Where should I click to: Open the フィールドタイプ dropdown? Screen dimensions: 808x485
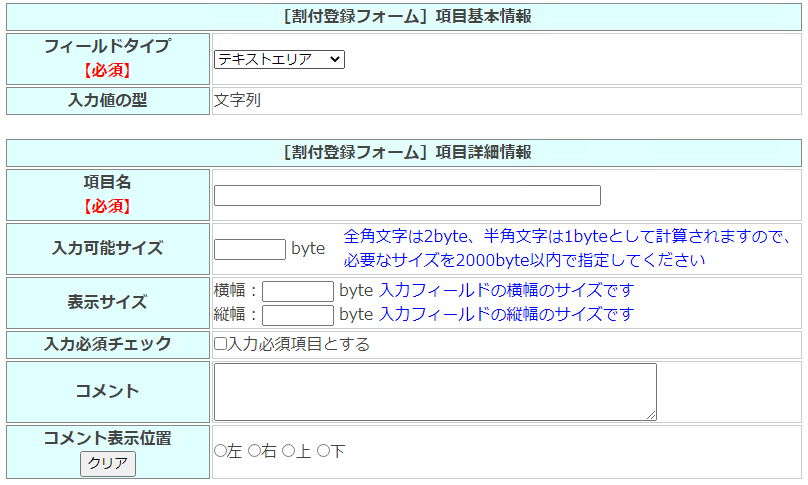(279, 60)
